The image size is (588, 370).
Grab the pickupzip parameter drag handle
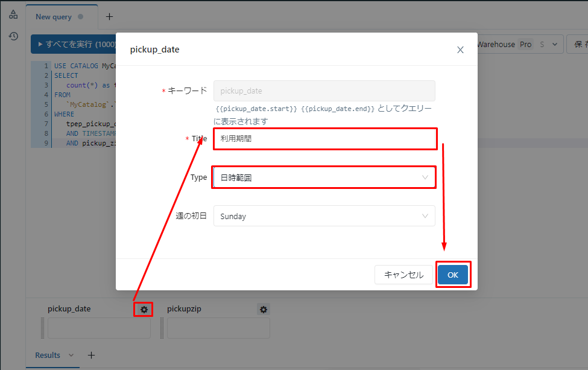click(162, 328)
